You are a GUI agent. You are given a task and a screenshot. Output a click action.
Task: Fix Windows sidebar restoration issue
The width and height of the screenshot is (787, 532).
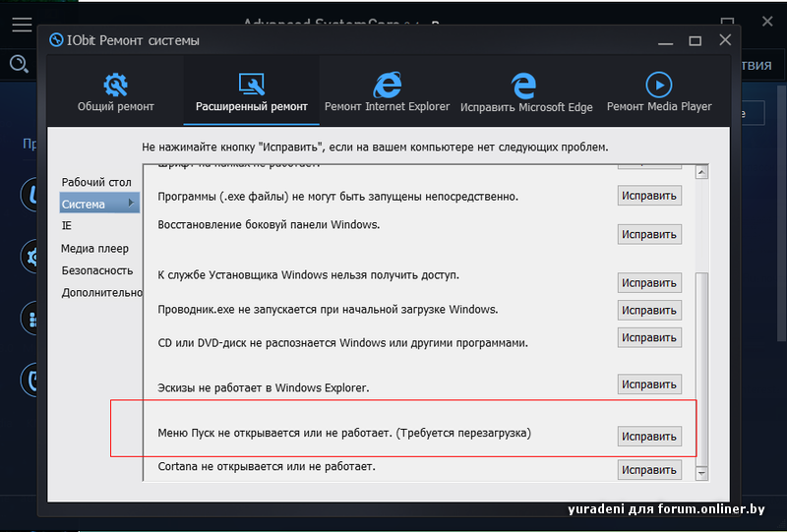coord(649,234)
